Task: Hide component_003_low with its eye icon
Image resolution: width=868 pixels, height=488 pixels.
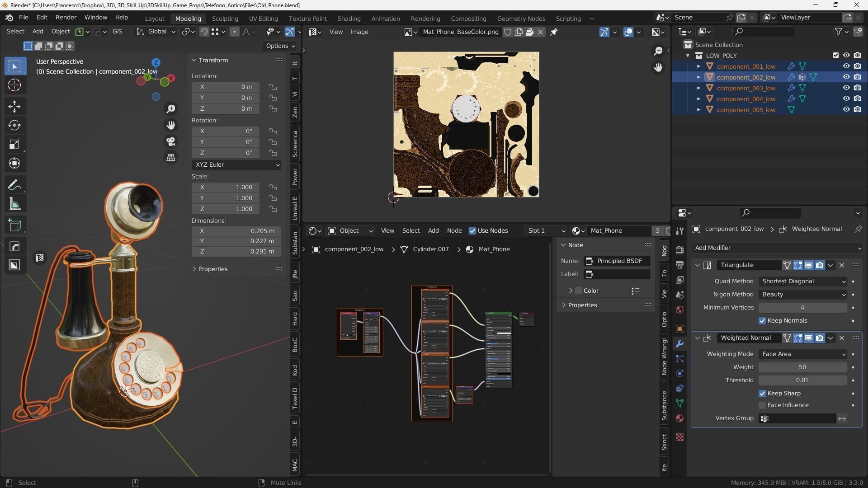Action: (846, 88)
